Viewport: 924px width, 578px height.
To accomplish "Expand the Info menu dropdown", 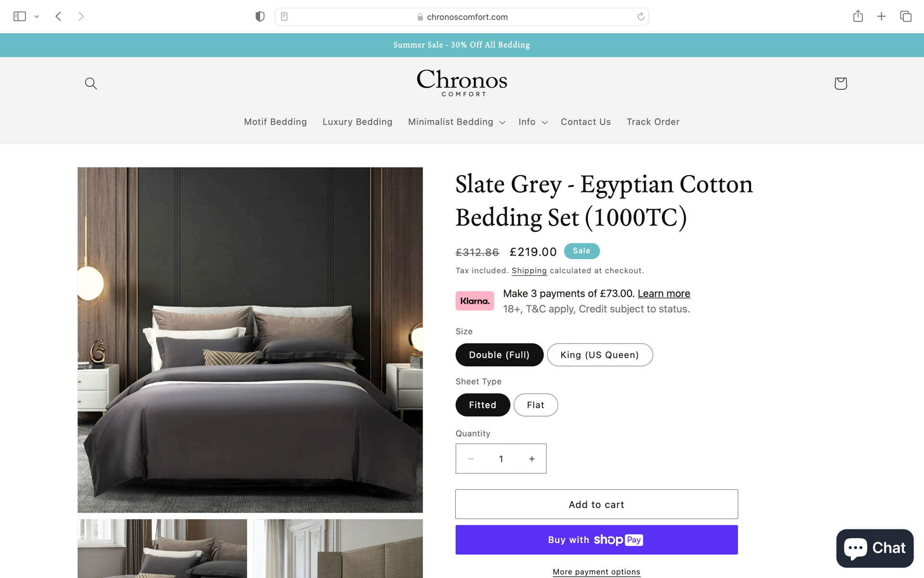I will pos(533,122).
